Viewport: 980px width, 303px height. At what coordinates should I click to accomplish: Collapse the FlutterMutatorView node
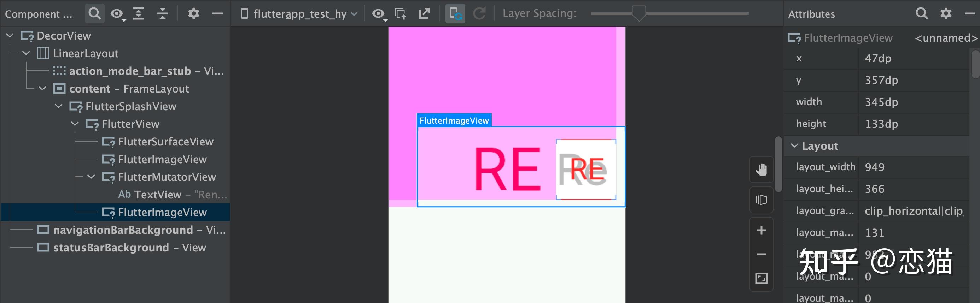pos(91,177)
